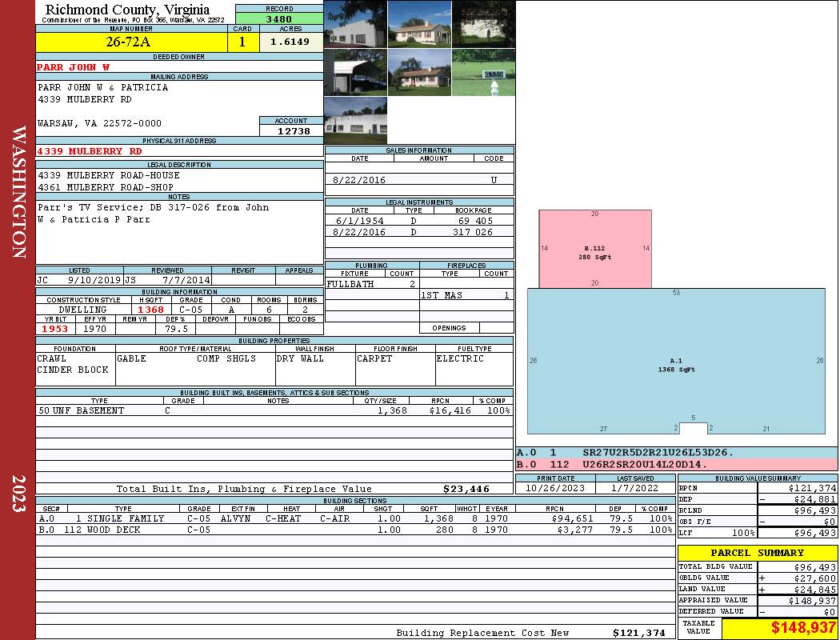Click sketch vector SR27U2R5D2R21U26L53D26.
This screenshot has height=640, width=840.
tap(658, 453)
